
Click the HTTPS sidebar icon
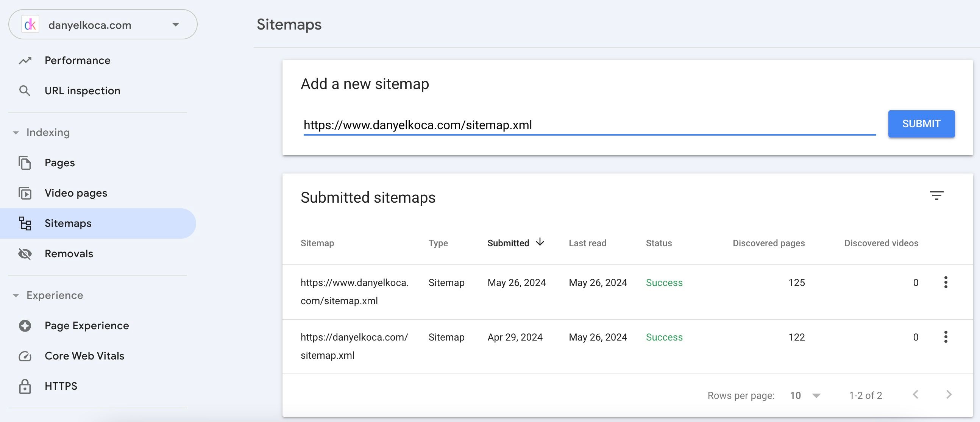[x=24, y=386]
